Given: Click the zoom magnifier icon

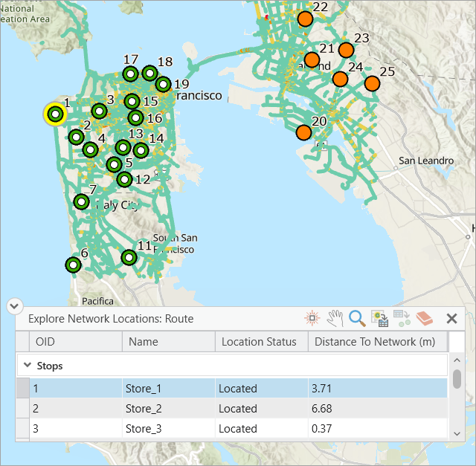Looking at the screenshot, I should pyautogui.click(x=357, y=319).
